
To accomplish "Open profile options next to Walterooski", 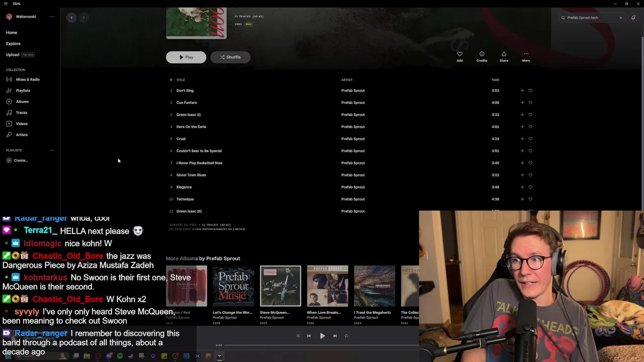I will 51,17.
